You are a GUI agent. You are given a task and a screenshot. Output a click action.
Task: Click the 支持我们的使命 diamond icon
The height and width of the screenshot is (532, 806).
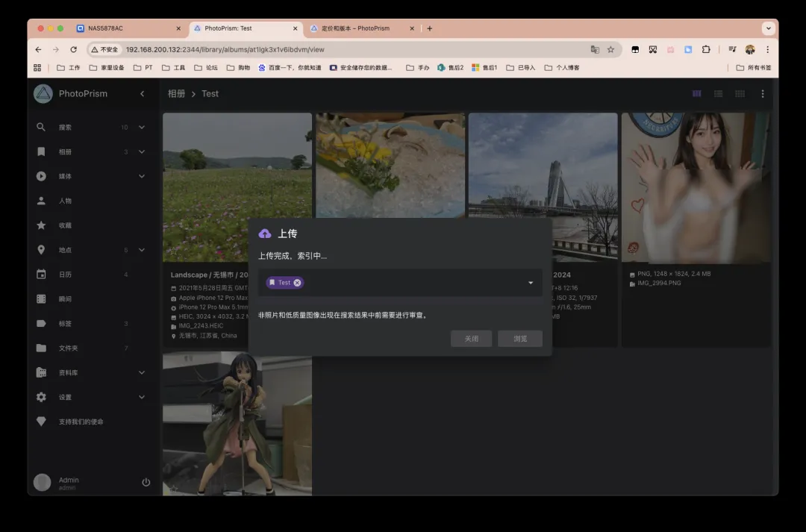pyautogui.click(x=41, y=422)
